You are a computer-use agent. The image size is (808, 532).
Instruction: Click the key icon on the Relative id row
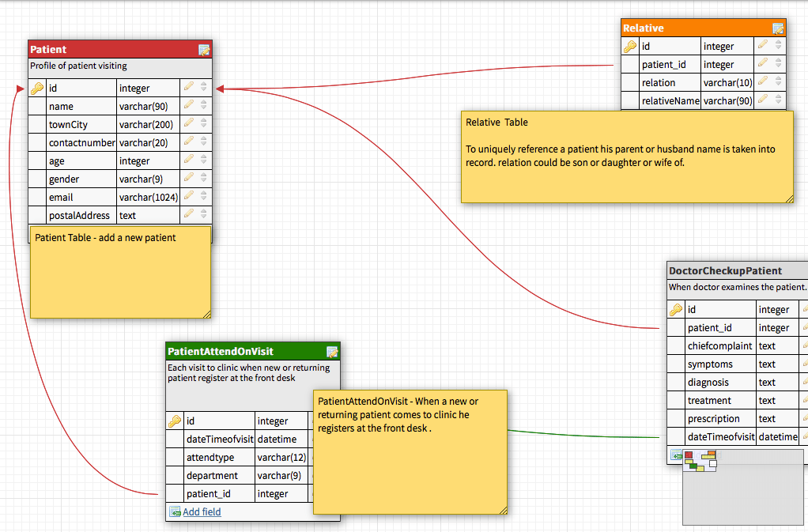pyautogui.click(x=629, y=45)
